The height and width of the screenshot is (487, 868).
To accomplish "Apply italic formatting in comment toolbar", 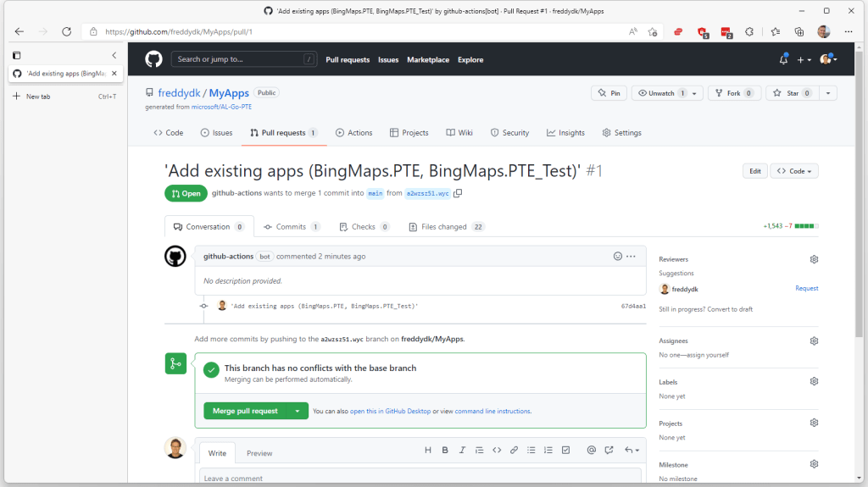I will (462, 450).
